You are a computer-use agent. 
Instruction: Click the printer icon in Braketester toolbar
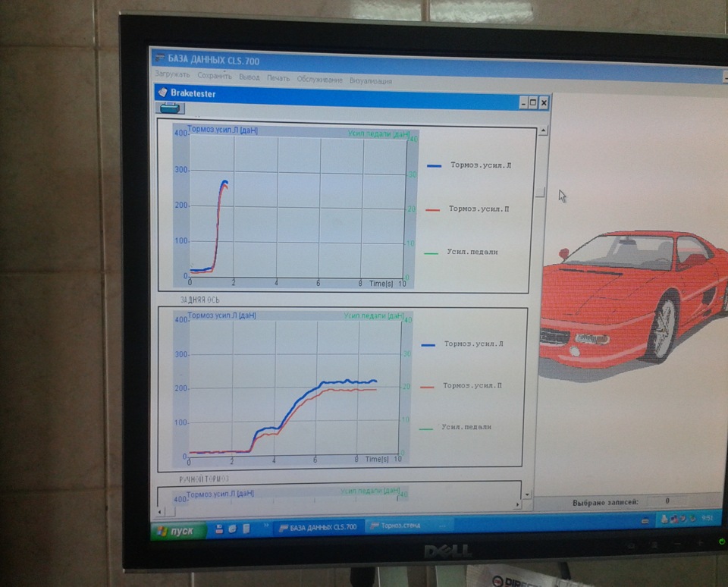[170, 108]
